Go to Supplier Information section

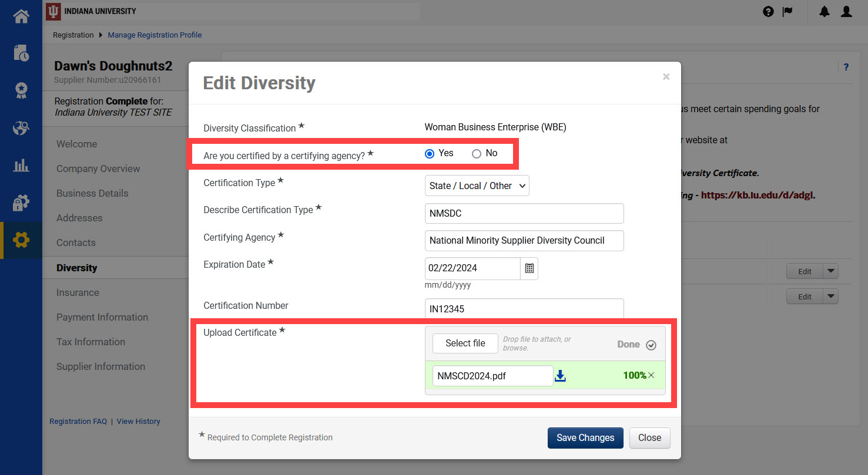(x=100, y=366)
